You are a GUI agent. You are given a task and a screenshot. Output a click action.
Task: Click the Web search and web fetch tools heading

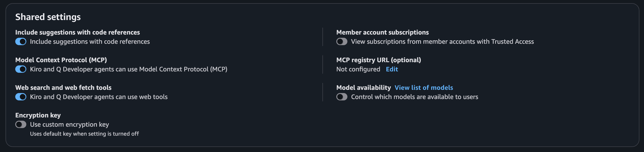[x=64, y=88]
